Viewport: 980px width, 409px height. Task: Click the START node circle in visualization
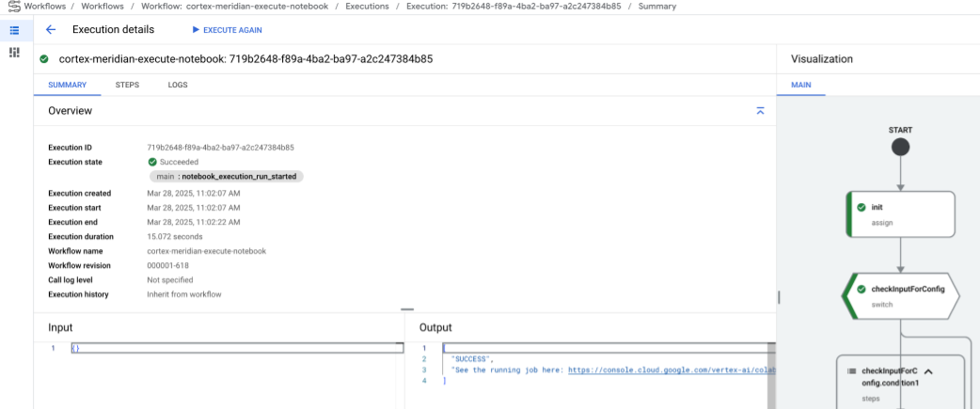pos(900,147)
